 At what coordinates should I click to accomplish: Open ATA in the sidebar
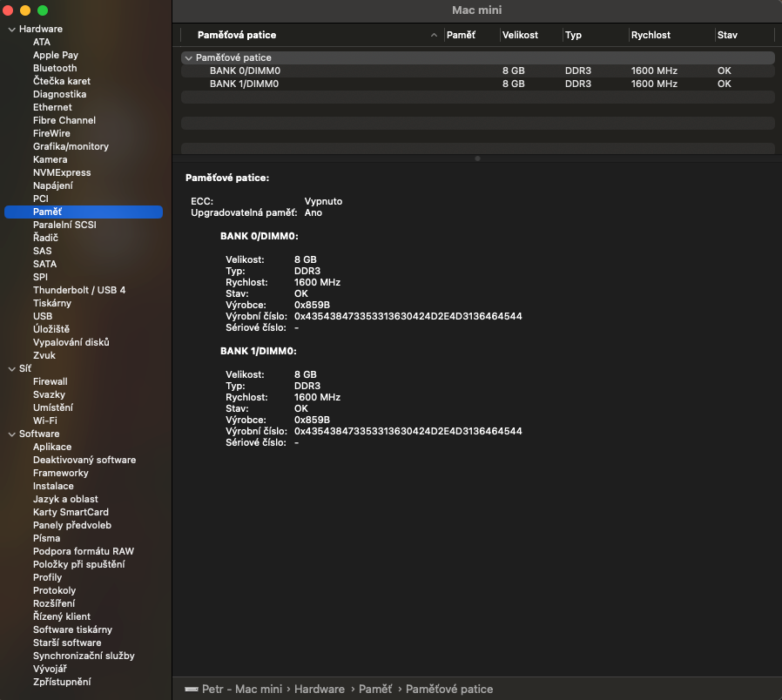[42, 42]
